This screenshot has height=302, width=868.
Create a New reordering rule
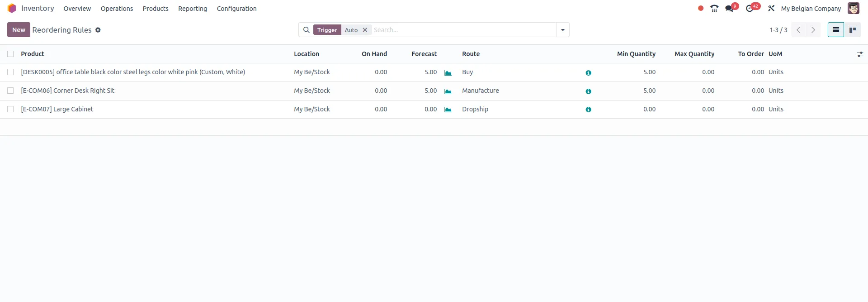click(19, 30)
